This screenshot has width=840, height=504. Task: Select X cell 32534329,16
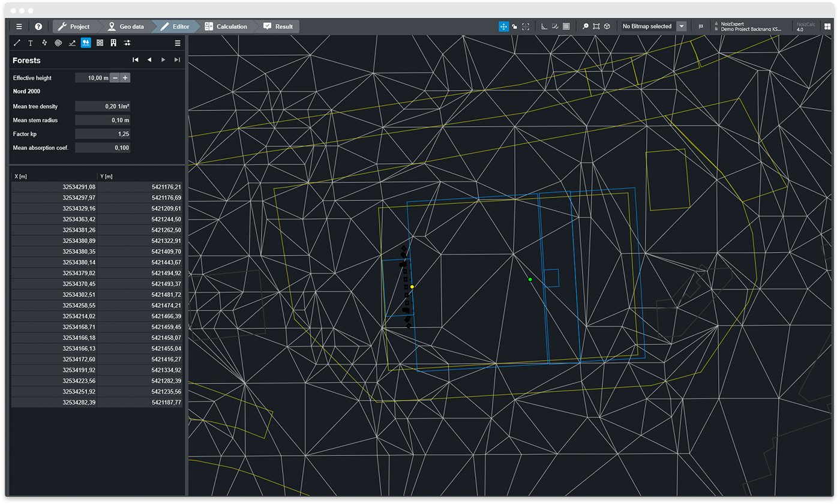(x=55, y=209)
